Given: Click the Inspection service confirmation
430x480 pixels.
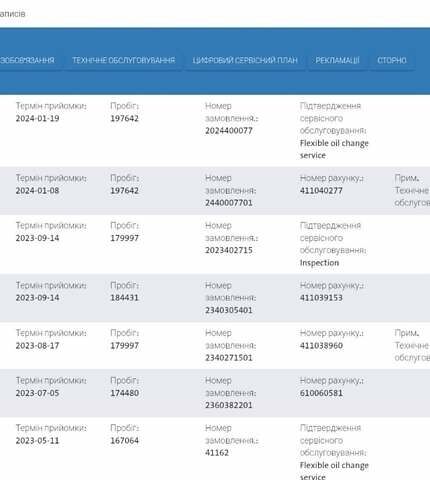Looking at the screenshot, I should pyautogui.click(x=319, y=263).
